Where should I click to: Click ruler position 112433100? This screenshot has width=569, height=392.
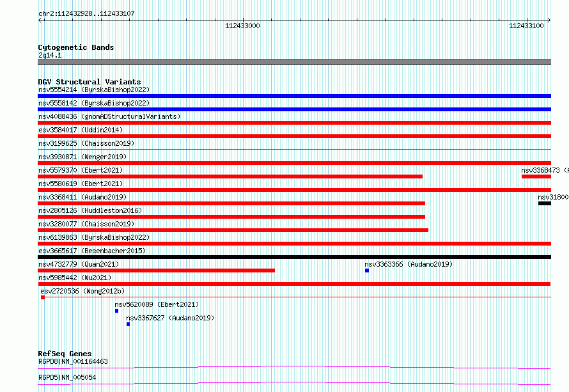pyautogui.click(x=526, y=26)
